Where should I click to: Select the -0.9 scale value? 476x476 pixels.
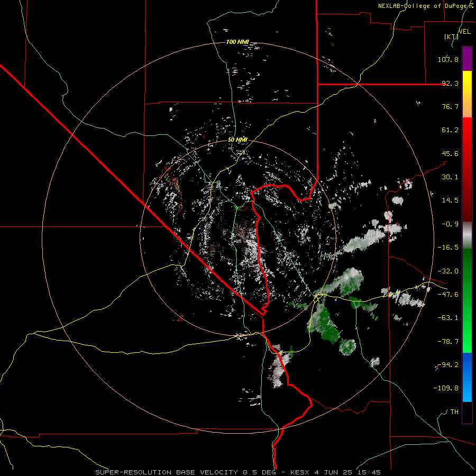pos(450,224)
